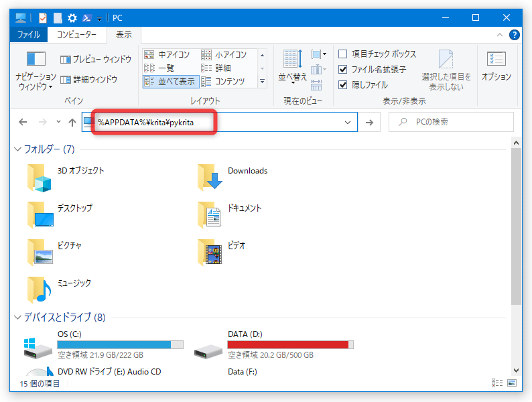Select the デスクトップ folder icon
Screen dimensions: 532x402
click(40, 215)
